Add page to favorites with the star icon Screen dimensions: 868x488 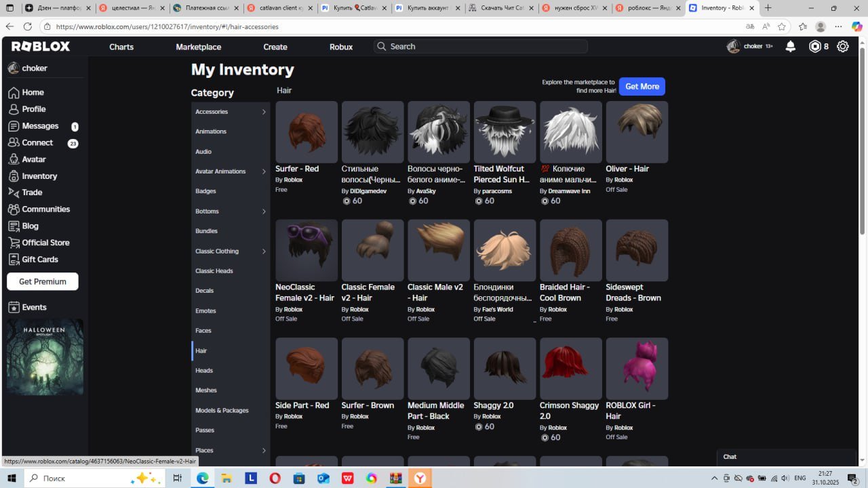(x=782, y=26)
